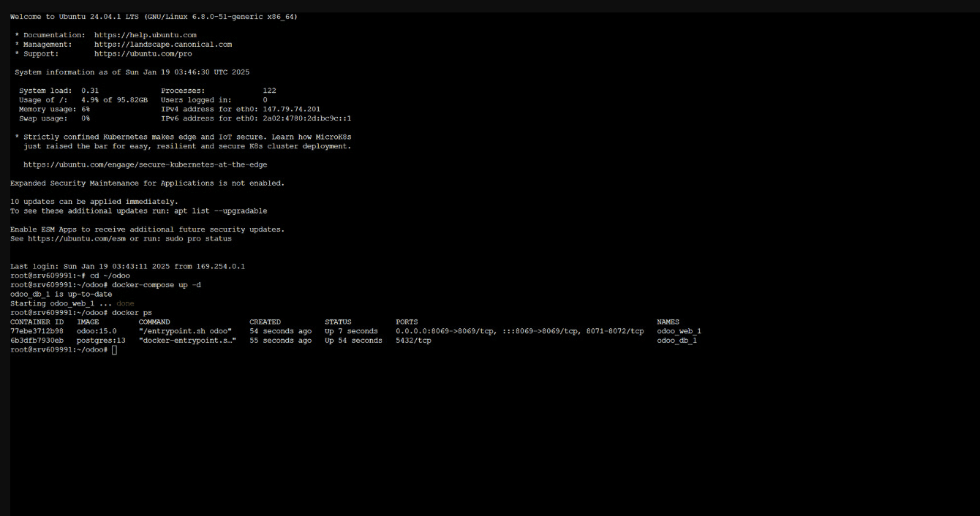Click the terminal cursor at the last prompt
The width and height of the screenshot is (980, 516).
[x=115, y=350]
